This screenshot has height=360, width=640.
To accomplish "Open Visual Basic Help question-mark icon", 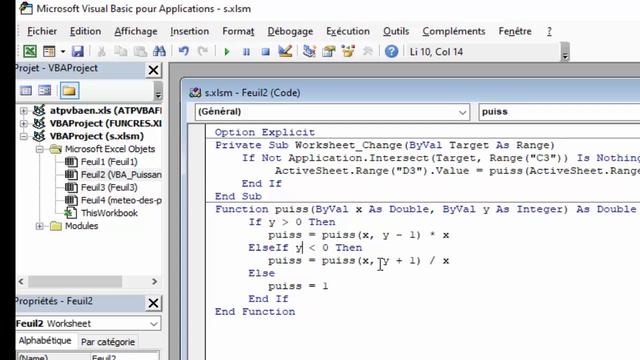I will pos(391,51).
